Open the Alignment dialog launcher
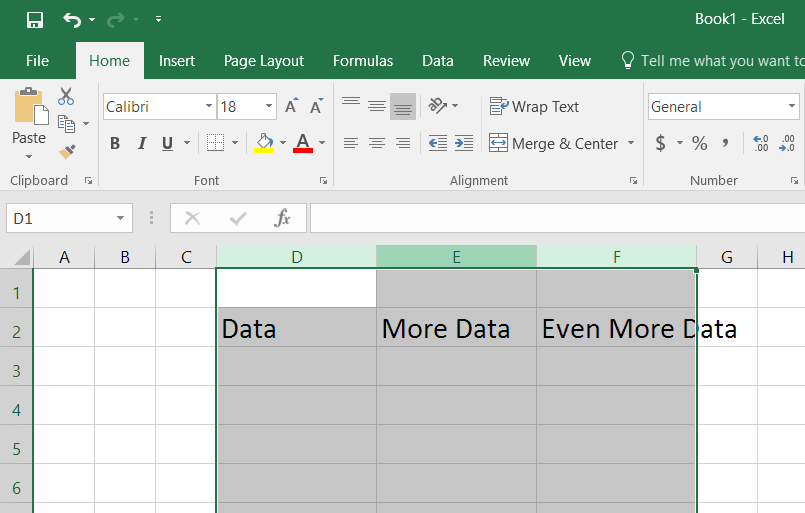 (634, 181)
